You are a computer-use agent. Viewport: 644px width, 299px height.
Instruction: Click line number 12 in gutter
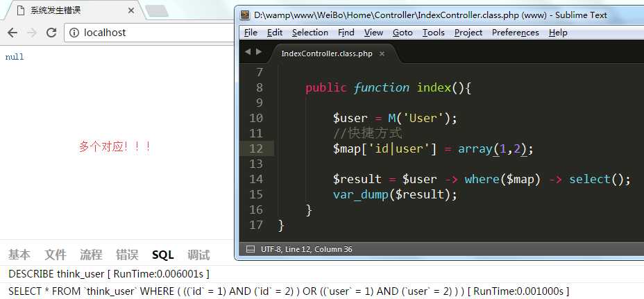[x=256, y=148]
